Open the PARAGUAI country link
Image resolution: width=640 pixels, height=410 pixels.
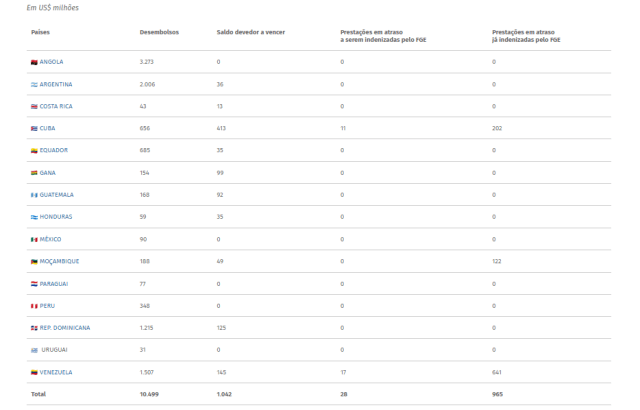tap(54, 284)
